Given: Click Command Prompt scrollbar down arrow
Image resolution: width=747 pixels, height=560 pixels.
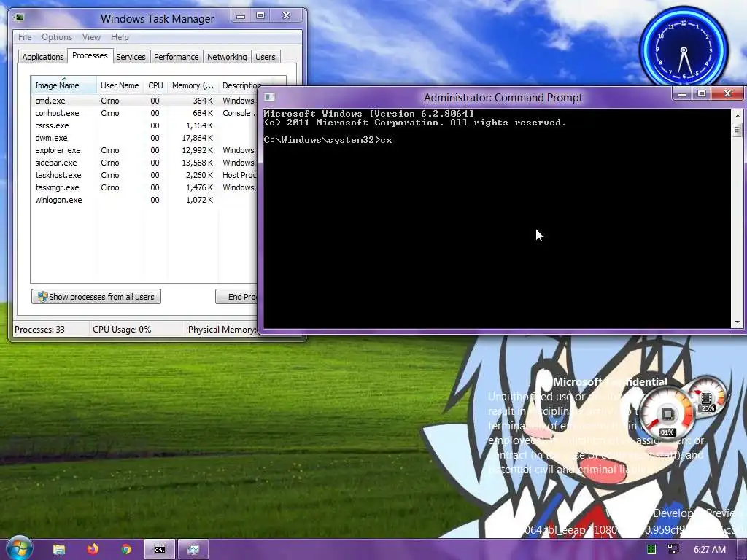Looking at the screenshot, I should coord(738,322).
